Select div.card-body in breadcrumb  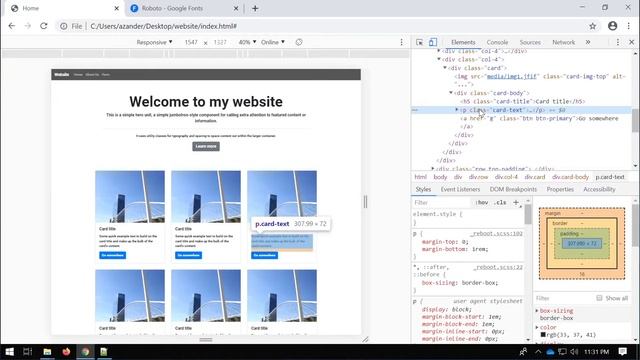[x=570, y=177]
